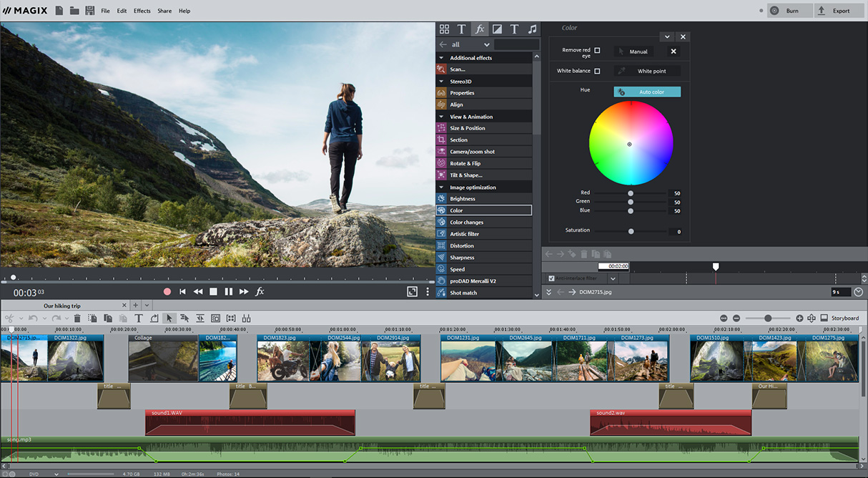Pause playback in the preview monitor
Screen dimensions: 868x478
[x=229, y=292]
